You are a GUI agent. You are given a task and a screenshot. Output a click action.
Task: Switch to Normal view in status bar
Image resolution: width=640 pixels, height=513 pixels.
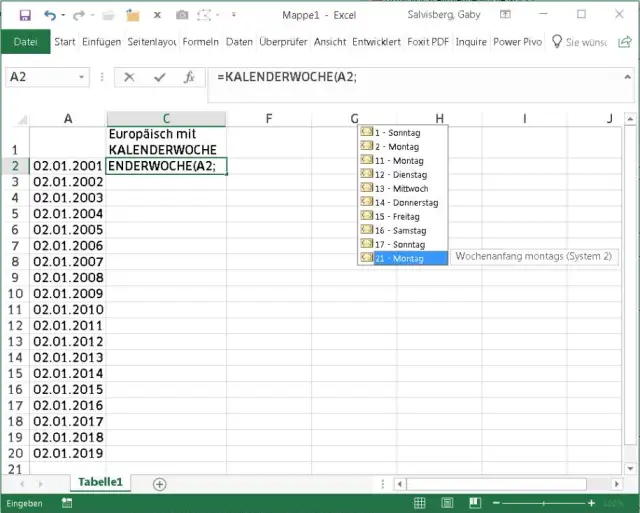point(420,503)
